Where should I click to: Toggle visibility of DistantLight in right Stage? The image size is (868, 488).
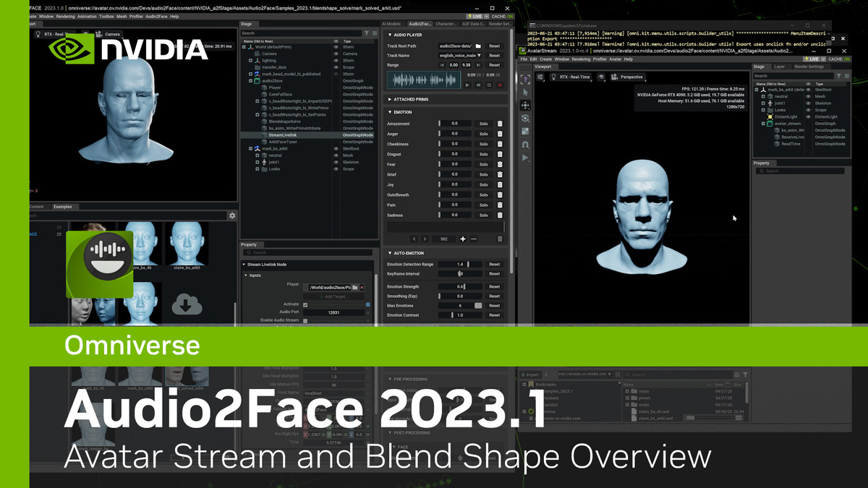pyautogui.click(x=809, y=116)
